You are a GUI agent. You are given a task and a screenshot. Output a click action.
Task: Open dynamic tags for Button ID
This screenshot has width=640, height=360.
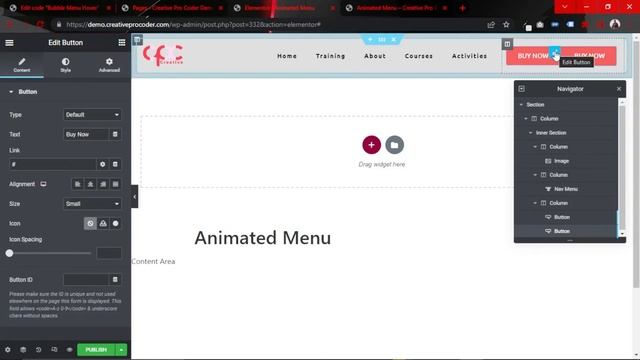click(115, 280)
